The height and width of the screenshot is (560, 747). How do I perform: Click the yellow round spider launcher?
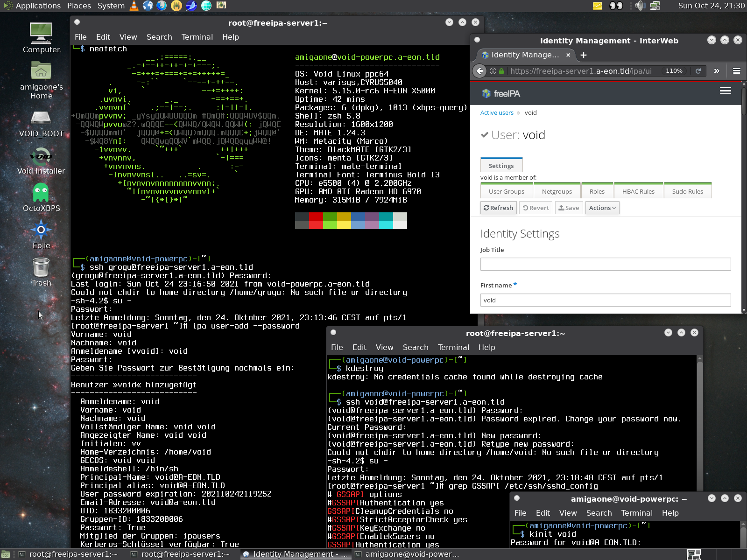pyautogui.click(x=176, y=6)
